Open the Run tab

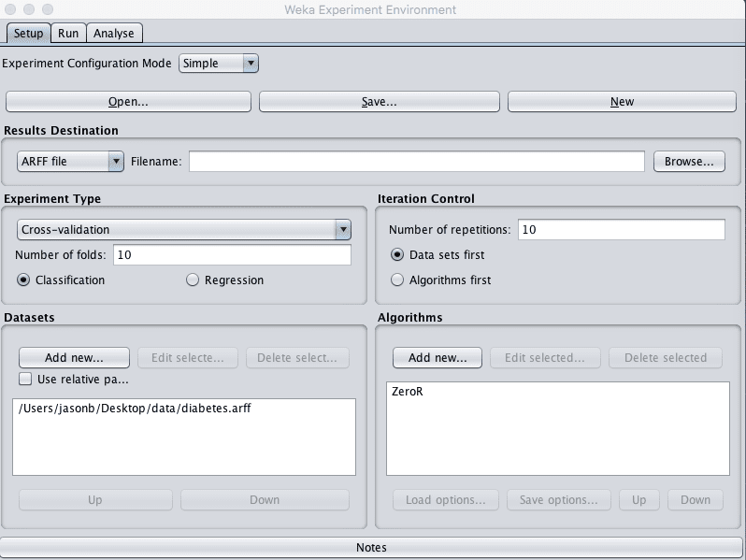68,34
